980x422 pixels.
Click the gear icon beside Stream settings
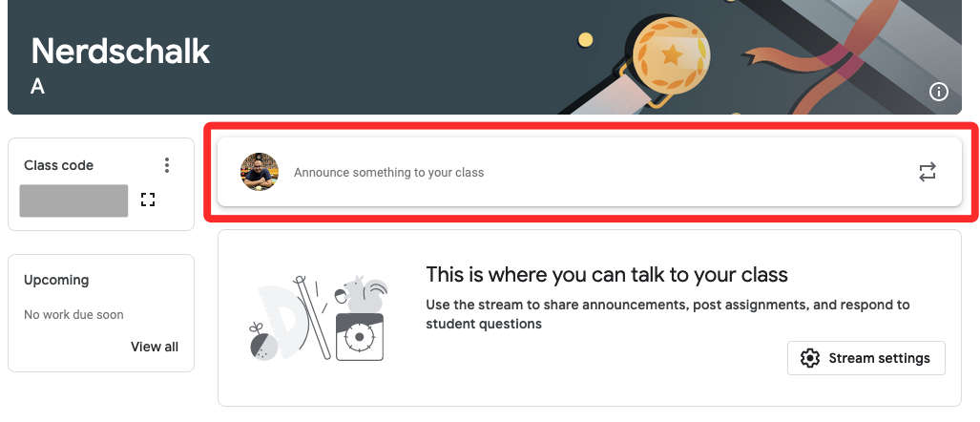[x=810, y=358]
